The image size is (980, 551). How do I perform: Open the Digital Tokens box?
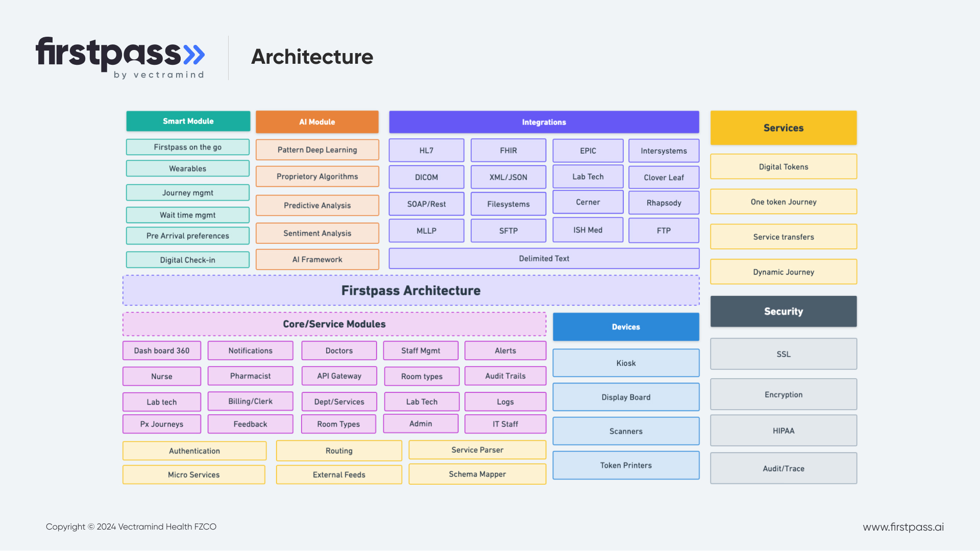click(x=783, y=167)
